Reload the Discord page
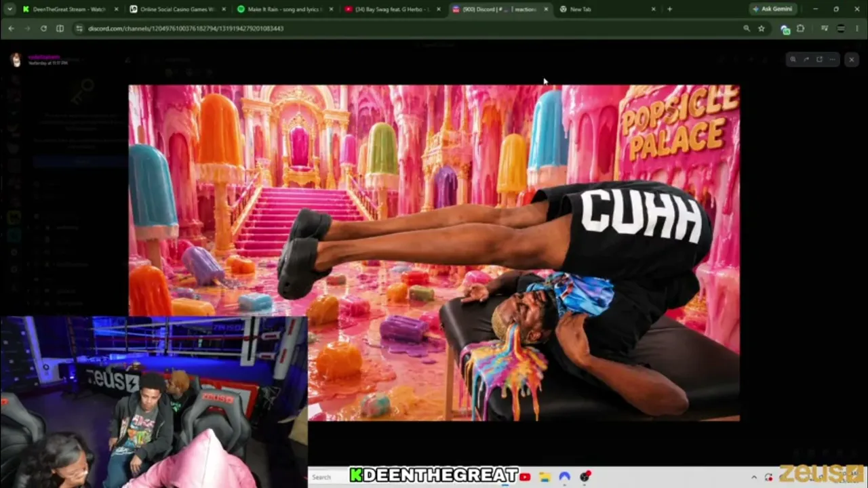Image resolution: width=868 pixels, height=488 pixels. coord(43,28)
